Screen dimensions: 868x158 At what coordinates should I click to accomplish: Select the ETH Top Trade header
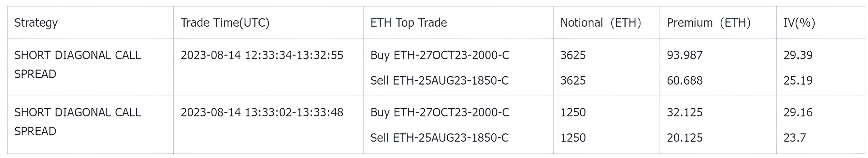[x=408, y=22]
